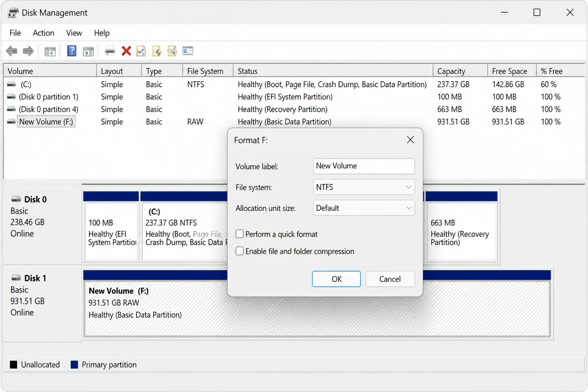This screenshot has width=588, height=392.
Task: Sort by the Volume column header
Action: point(50,71)
